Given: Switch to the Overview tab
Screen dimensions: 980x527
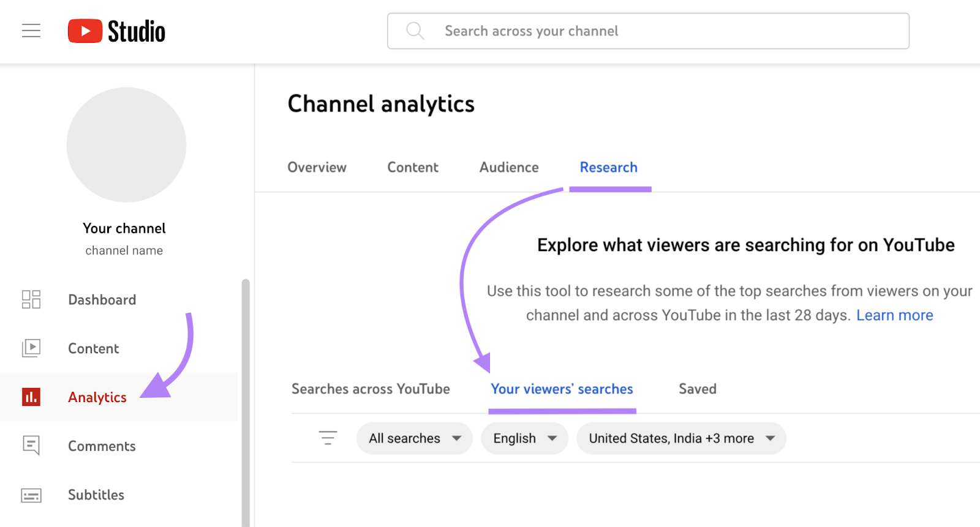Looking at the screenshot, I should (x=317, y=167).
